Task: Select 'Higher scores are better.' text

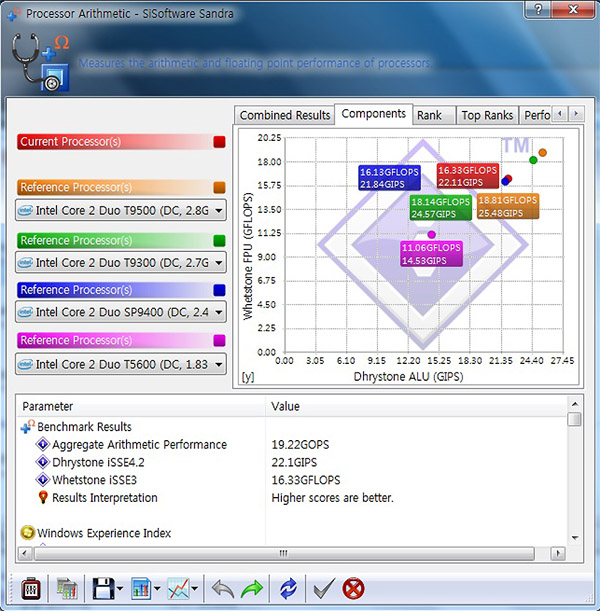Action: (332, 498)
